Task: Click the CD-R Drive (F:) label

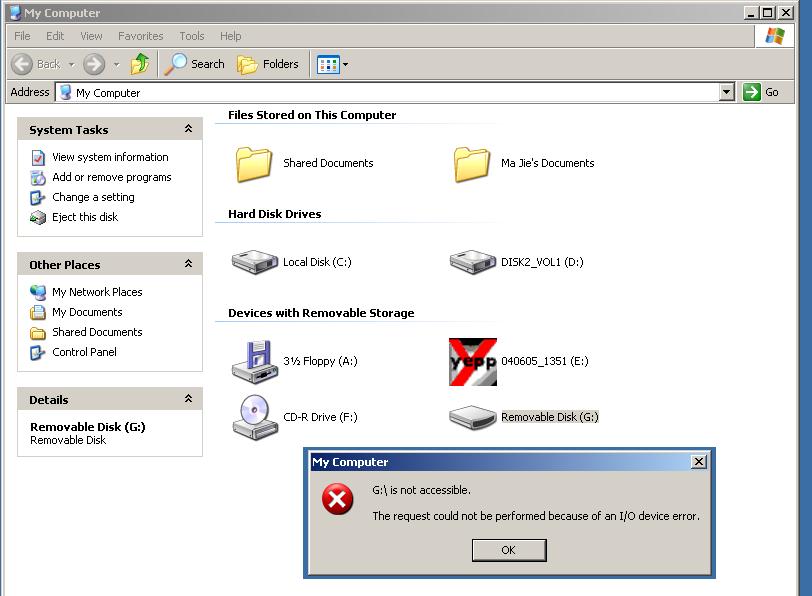Action: coord(320,417)
